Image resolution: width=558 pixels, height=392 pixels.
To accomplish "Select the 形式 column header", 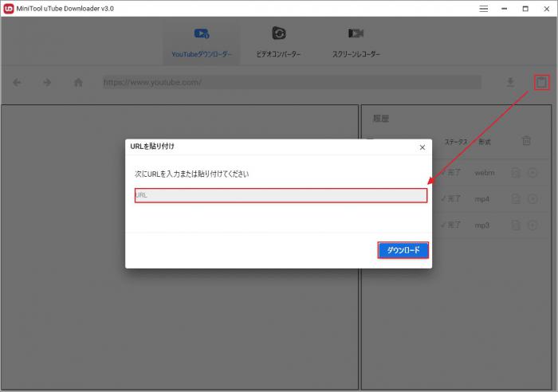I will [x=485, y=142].
